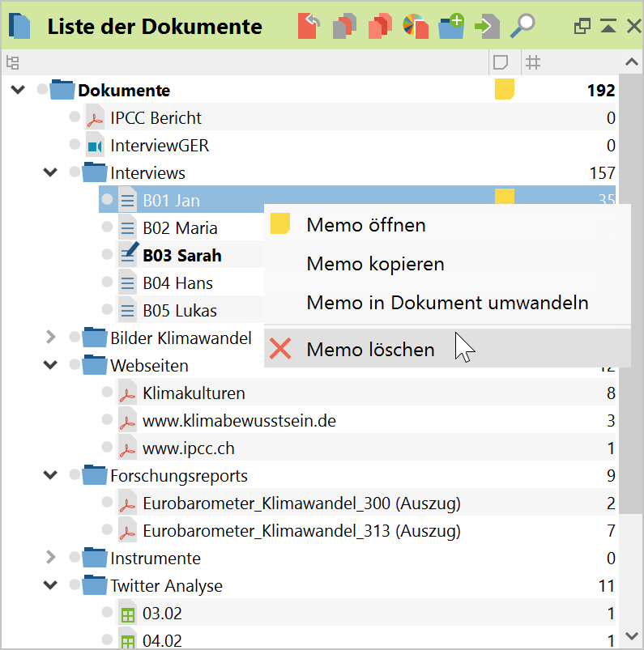Click the activate by document variable icon

click(x=344, y=26)
